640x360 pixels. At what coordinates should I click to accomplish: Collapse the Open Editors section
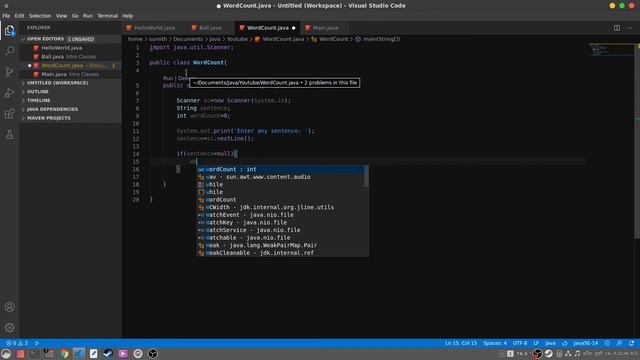(45, 39)
